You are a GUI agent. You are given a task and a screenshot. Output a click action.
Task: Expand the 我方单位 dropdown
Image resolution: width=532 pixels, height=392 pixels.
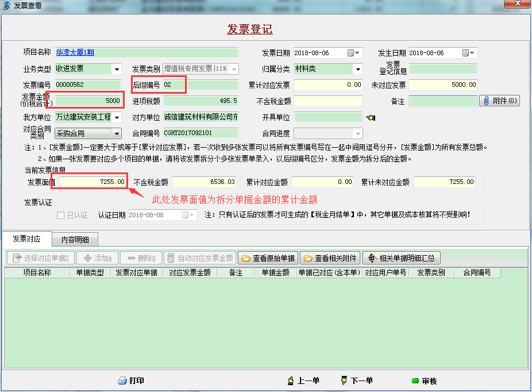tap(117, 117)
